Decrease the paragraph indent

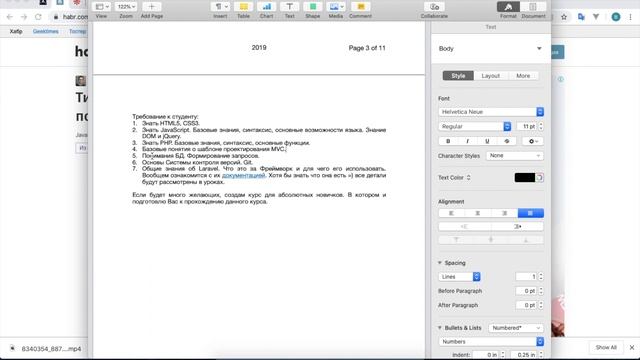(464, 227)
